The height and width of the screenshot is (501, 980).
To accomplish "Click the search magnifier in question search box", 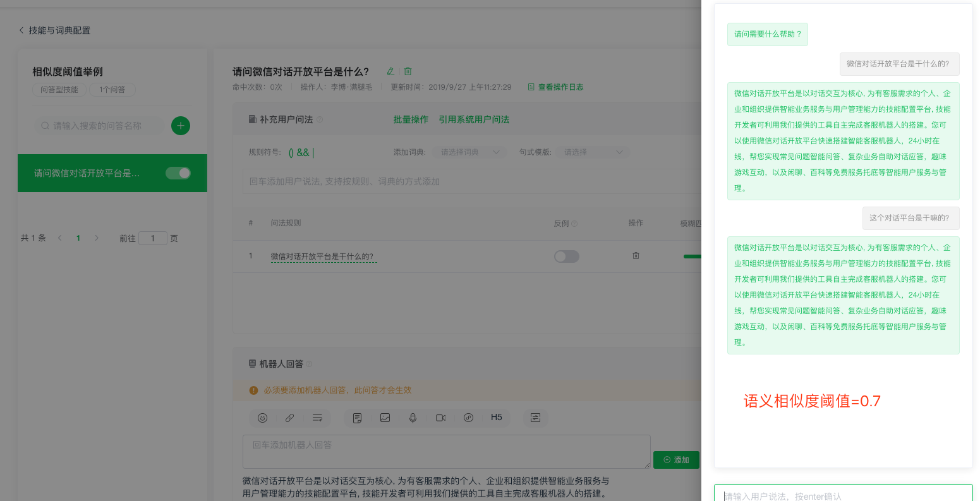I will (45, 126).
